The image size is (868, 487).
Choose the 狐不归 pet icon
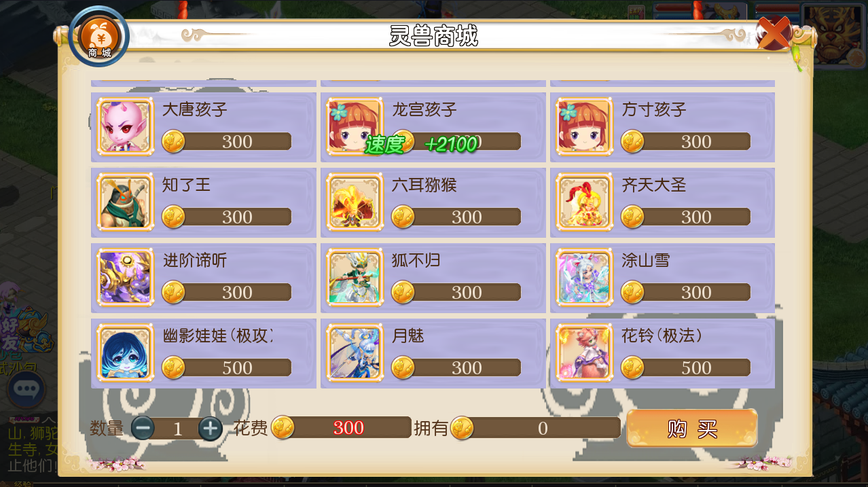point(355,277)
